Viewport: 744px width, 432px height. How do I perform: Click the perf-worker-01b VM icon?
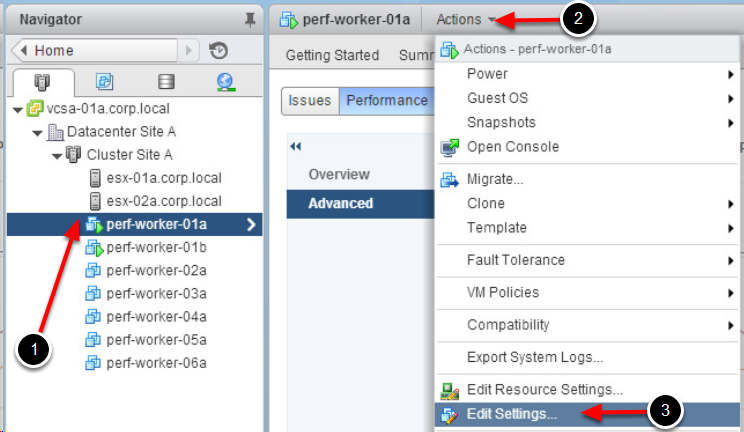pos(94,248)
